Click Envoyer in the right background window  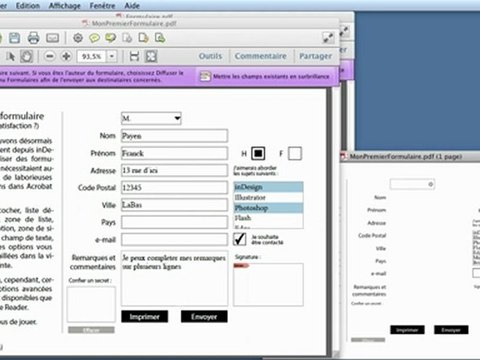[x=451, y=330]
